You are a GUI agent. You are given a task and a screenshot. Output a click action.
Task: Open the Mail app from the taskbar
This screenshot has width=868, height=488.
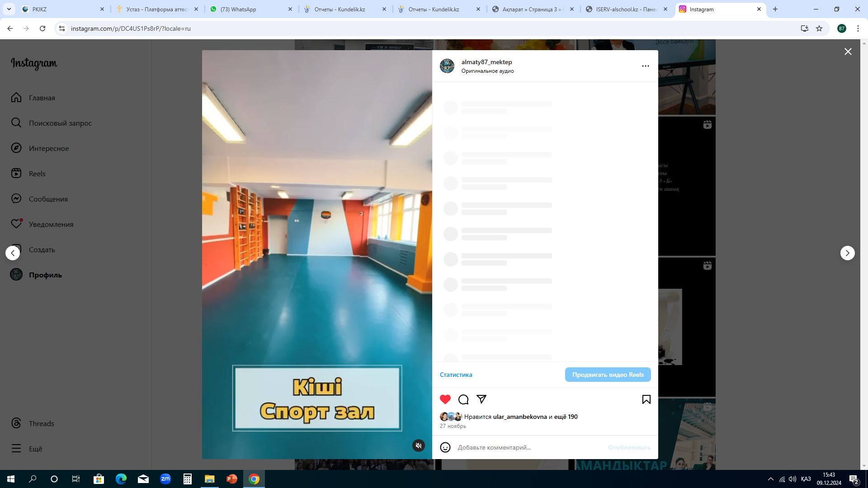[x=143, y=479]
